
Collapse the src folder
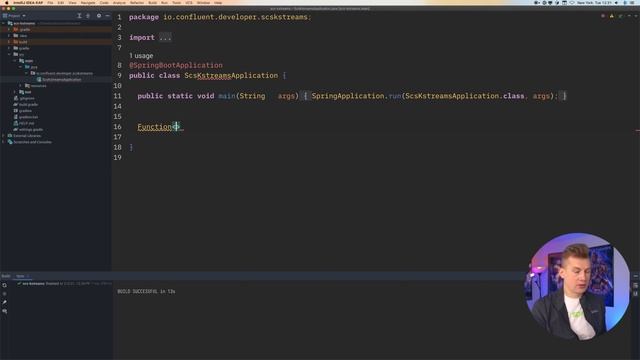(9, 54)
